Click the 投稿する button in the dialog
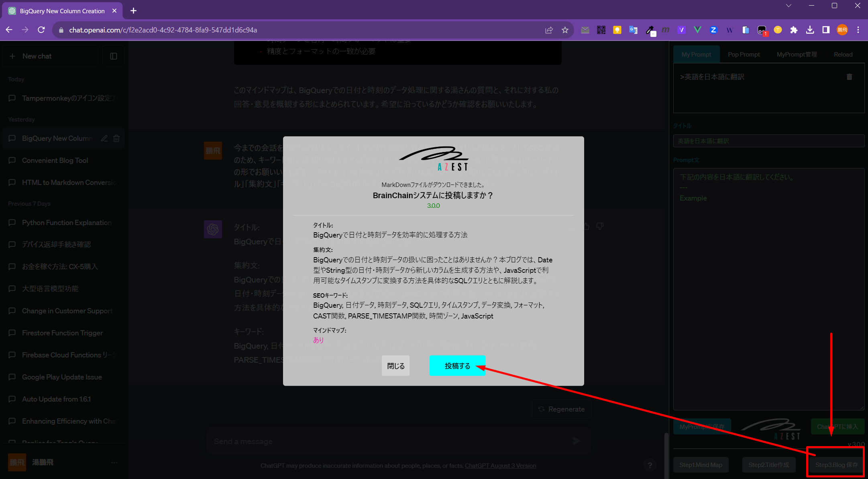868x479 pixels. click(457, 366)
